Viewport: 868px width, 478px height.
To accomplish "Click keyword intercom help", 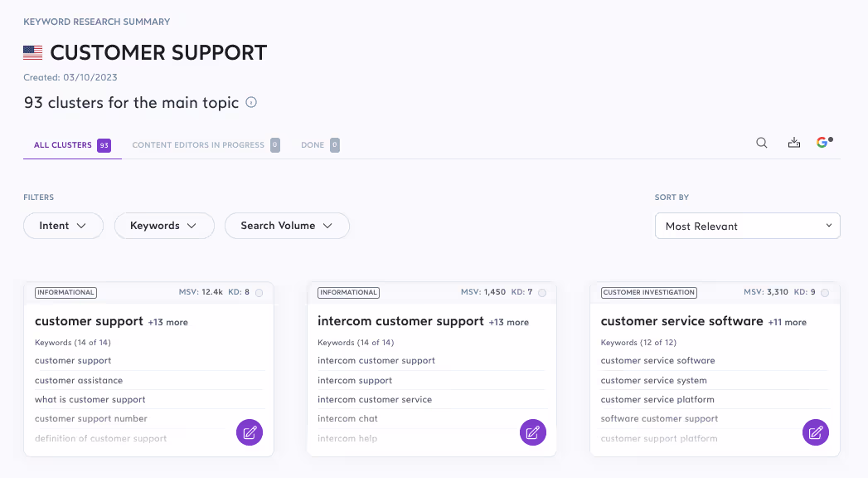I will (x=347, y=439).
